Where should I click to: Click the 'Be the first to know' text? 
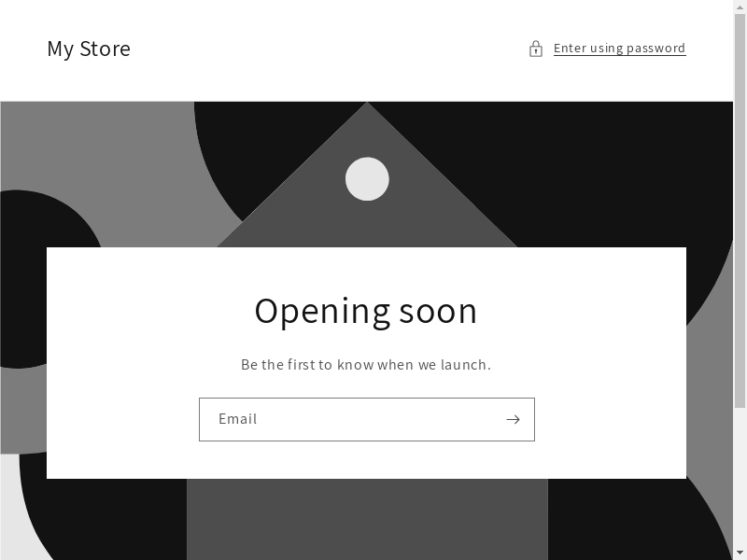(366, 365)
